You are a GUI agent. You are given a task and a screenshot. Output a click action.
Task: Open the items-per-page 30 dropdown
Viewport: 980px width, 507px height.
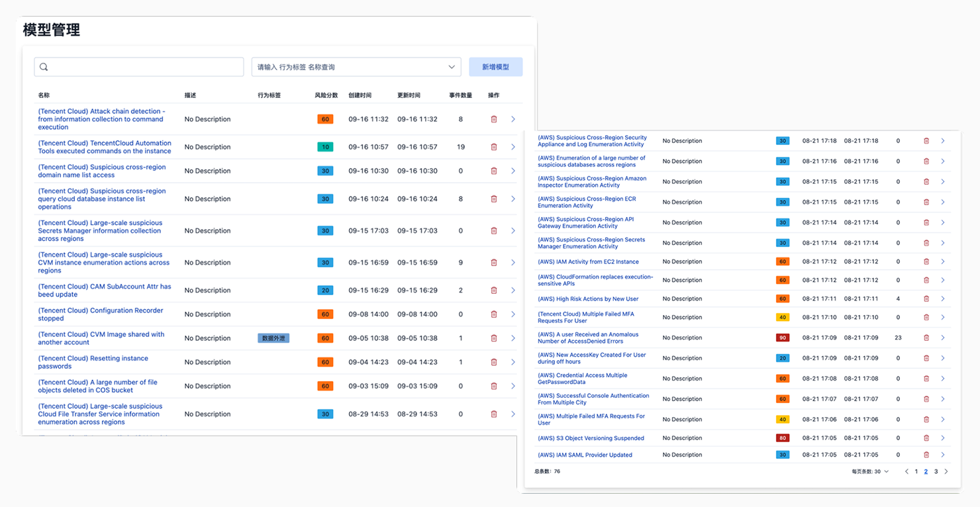pos(871,472)
